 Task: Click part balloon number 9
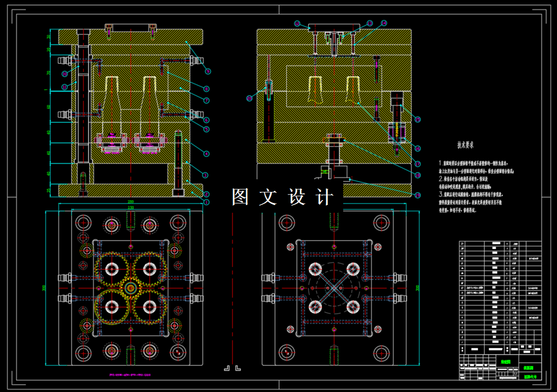point(208,71)
